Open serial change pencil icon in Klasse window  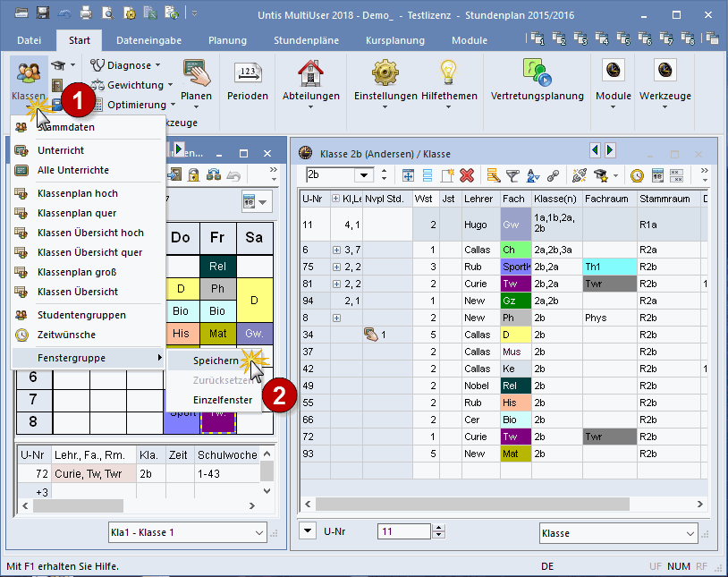click(x=493, y=175)
